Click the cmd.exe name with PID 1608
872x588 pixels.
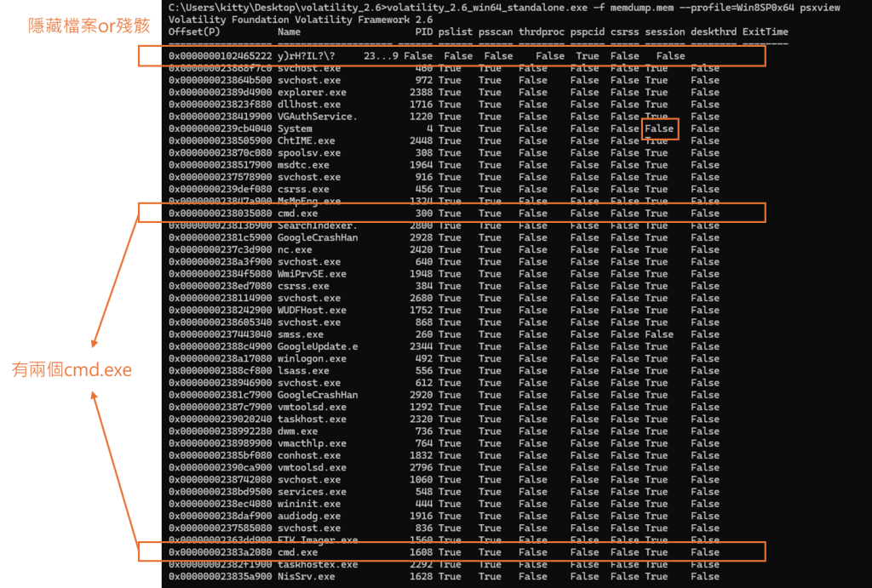tap(297, 552)
